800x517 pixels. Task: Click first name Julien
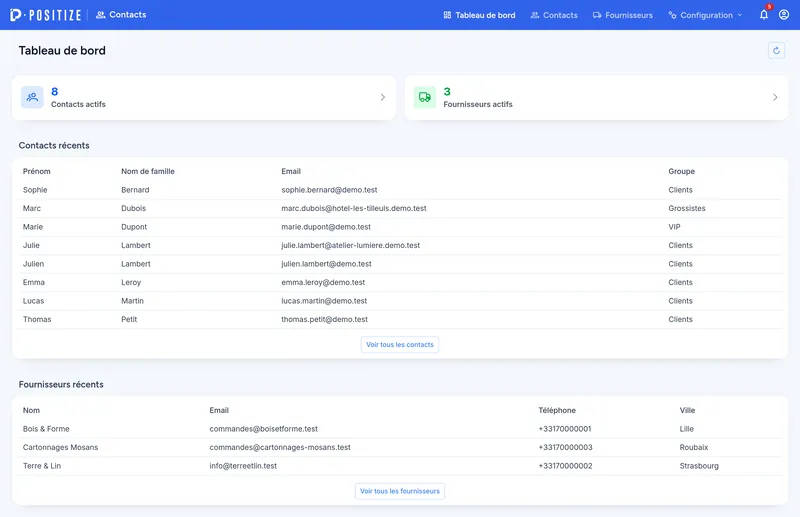click(33, 264)
